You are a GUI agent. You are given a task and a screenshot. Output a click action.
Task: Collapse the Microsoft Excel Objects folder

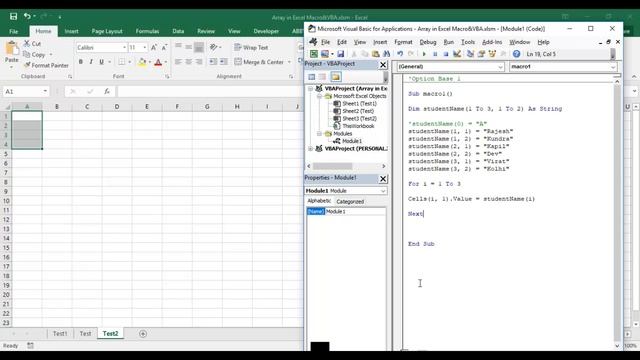319,96
